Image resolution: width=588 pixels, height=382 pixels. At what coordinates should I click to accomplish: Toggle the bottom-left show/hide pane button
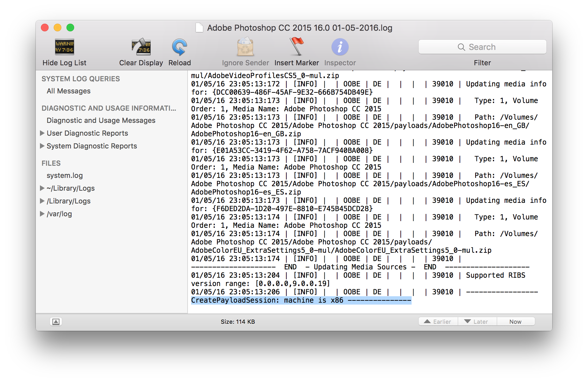pyautogui.click(x=56, y=322)
